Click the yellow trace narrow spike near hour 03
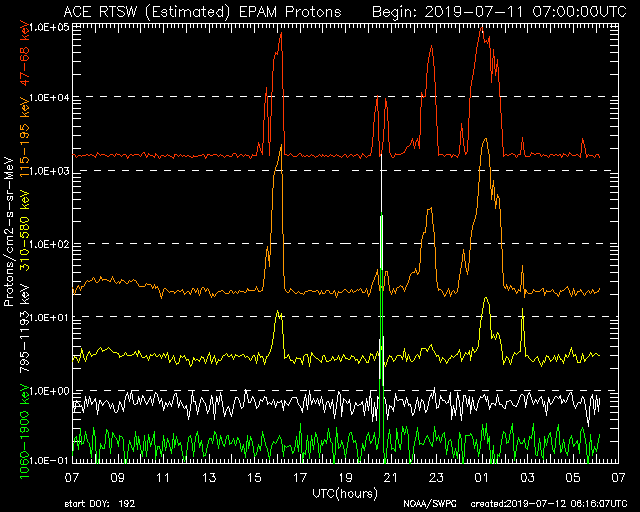 [x=522, y=309]
